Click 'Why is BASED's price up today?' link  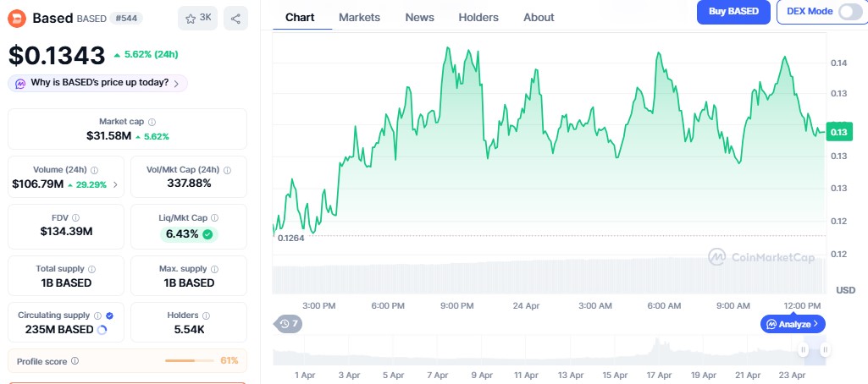[100, 83]
